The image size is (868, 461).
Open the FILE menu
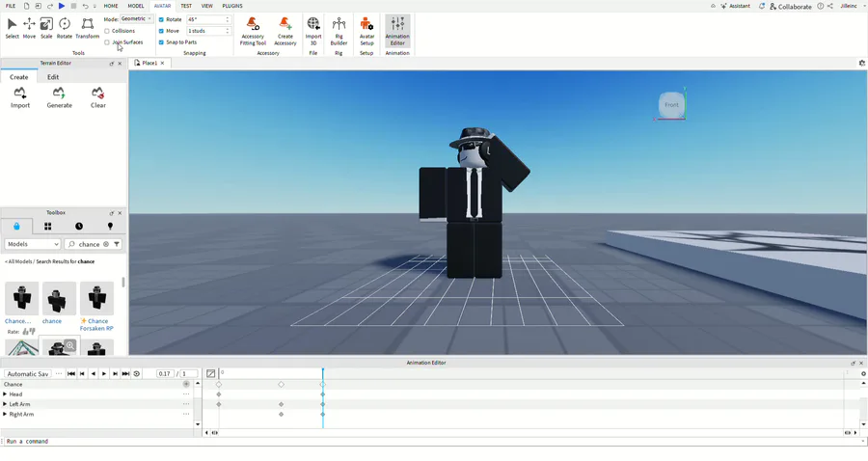pyautogui.click(x=11, y=6)
